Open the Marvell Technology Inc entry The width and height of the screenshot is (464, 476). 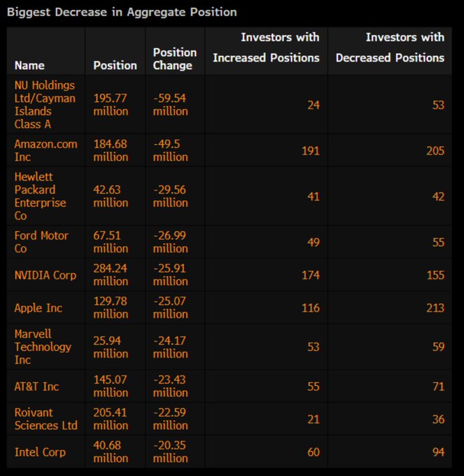(x=43, y=347)
